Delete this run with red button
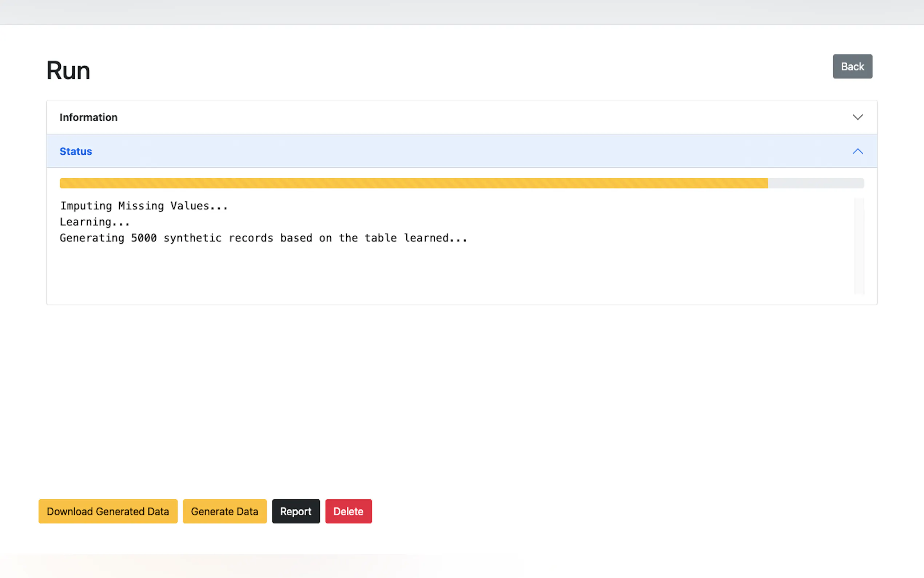The width and height of the screenshot is (924, 578). (348, 511)
